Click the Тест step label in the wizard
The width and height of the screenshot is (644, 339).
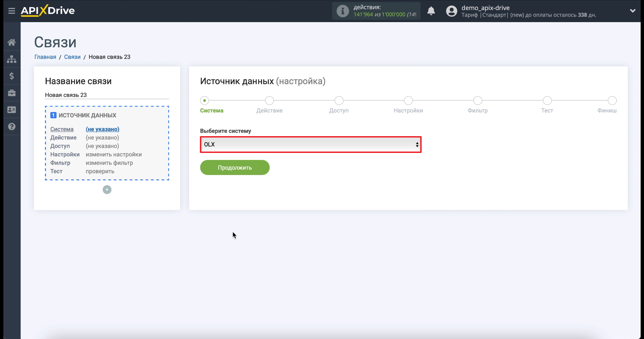point(547,111)
